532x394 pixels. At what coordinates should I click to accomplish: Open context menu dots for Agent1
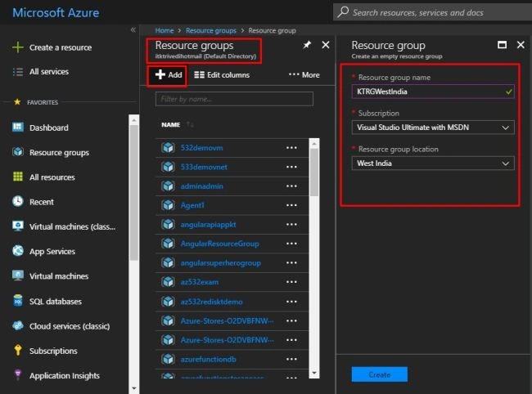[x=291, y=205]
